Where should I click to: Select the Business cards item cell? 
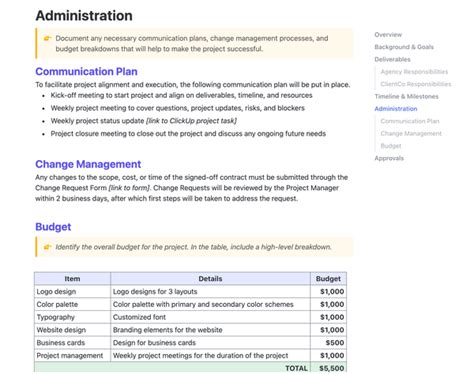72,343
